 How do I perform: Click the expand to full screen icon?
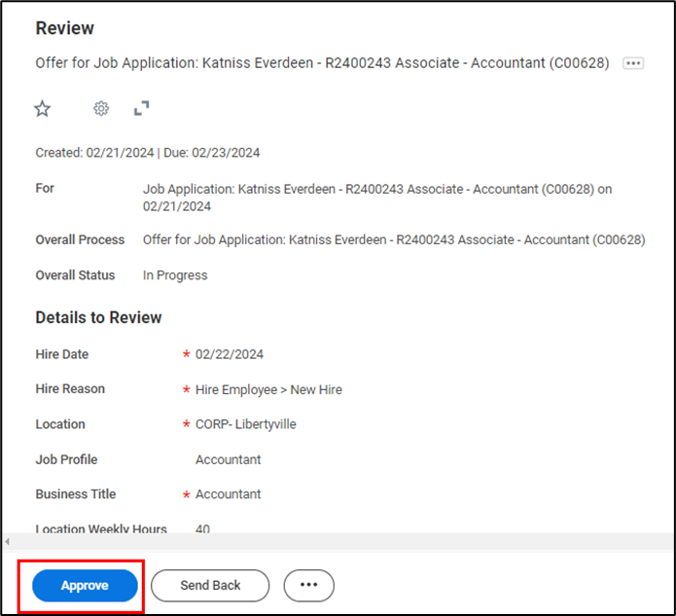[142, 109]
